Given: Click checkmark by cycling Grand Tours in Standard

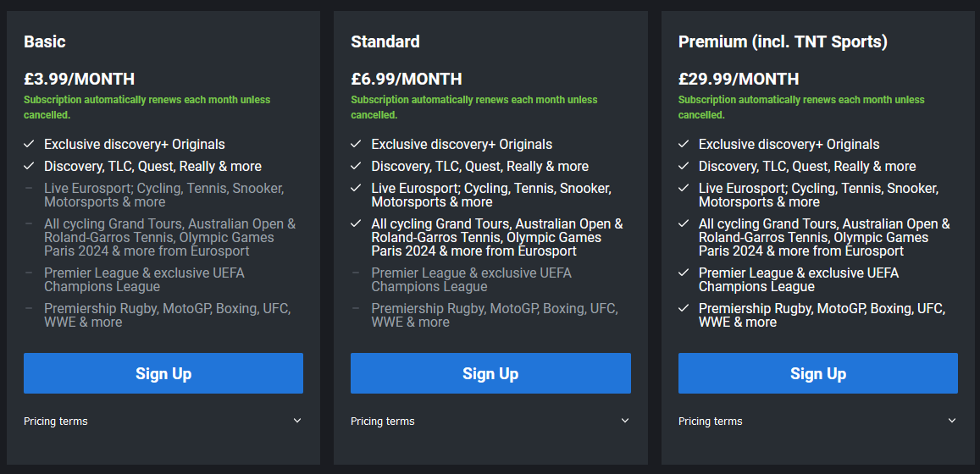Looking at the screenshot, I should tap(356, 224).
